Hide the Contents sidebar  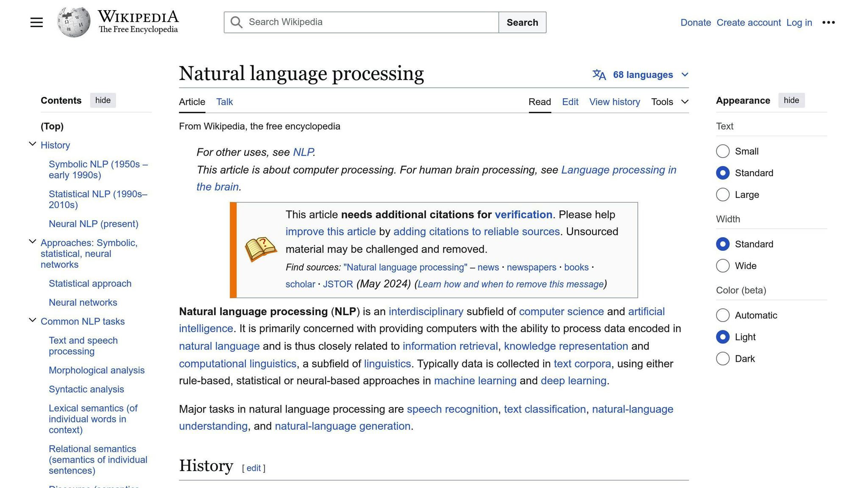click(103, 100)
